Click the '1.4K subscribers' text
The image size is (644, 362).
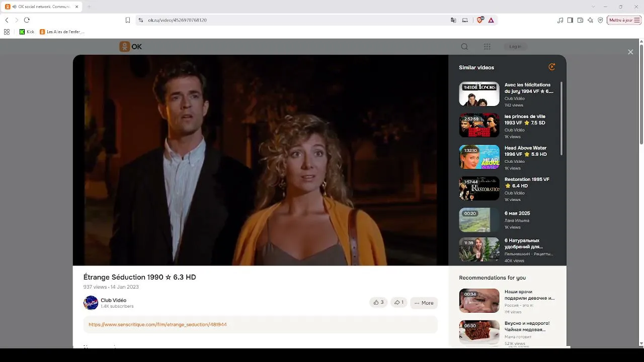click(x=117, y=306)
